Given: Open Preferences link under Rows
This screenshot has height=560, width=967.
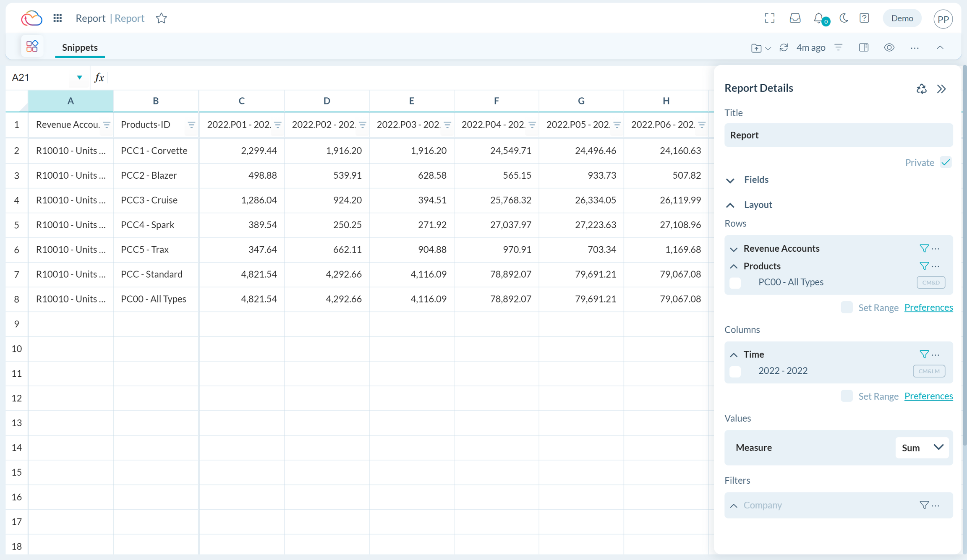Looking at the screenshot, I should coord(928,307).
